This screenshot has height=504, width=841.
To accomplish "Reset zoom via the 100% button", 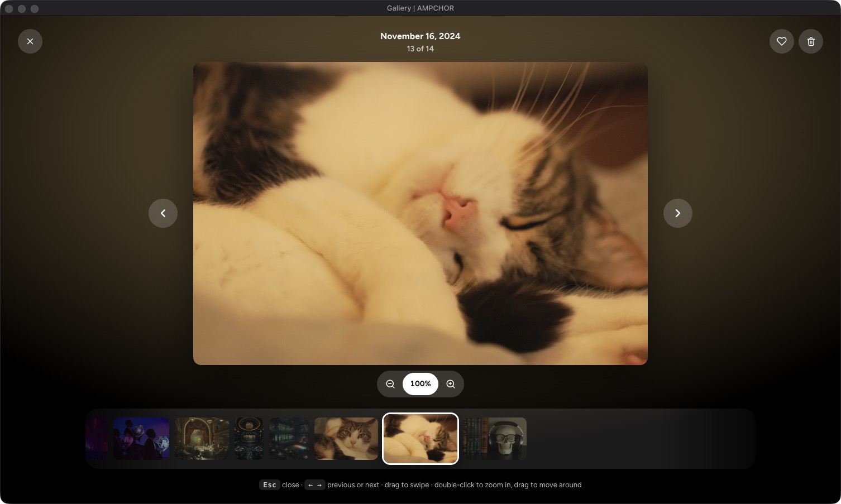I will coord(420,384).
